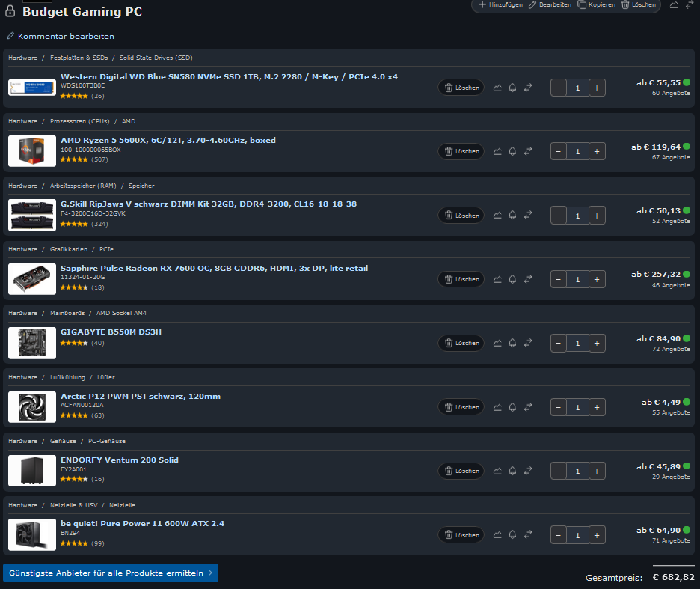The image size is (700, 589).
Task: Increase quantity of GIGABYTE B550M DS3H
Action: coord(597,344)
